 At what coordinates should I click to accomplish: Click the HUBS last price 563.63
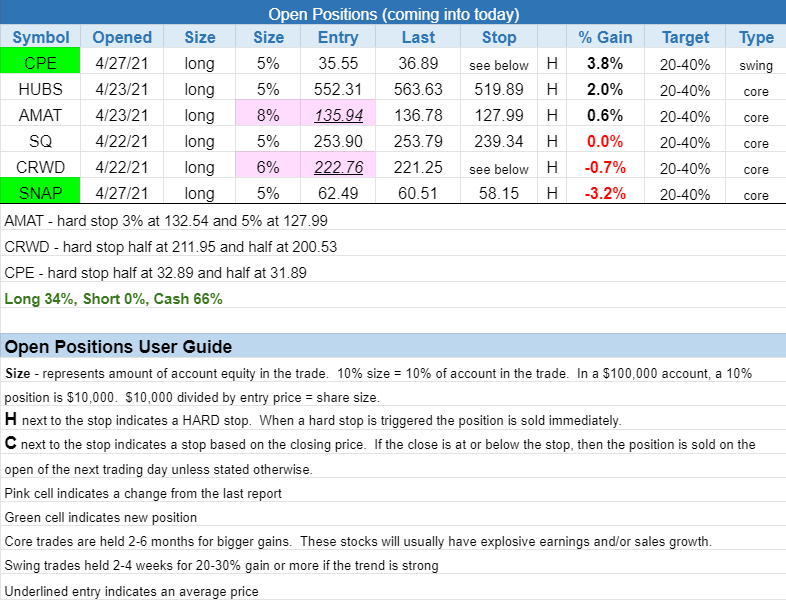tap(418, 89)
